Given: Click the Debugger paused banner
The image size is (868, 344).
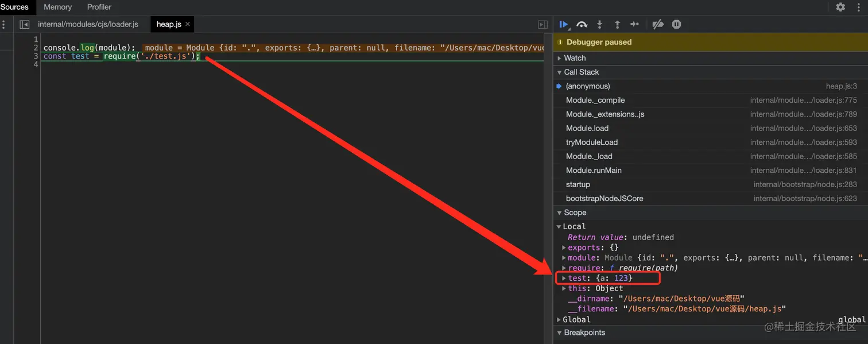Looking at the screenshot, I should pos(711,42).
